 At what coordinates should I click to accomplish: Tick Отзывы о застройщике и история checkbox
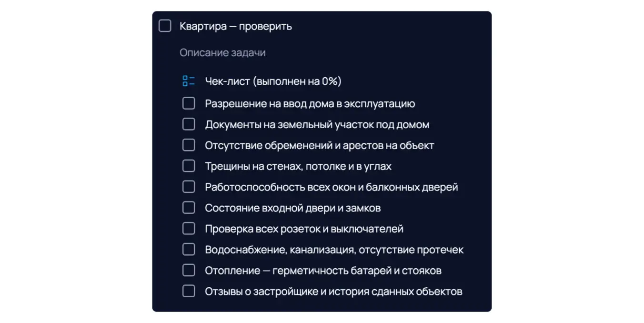coord(189,291)
